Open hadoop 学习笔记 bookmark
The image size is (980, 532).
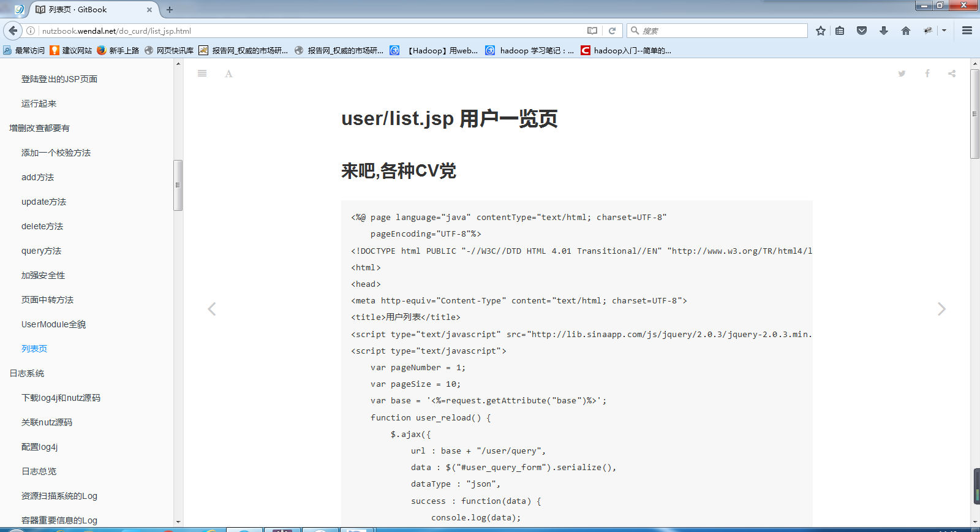coord(530,50)
